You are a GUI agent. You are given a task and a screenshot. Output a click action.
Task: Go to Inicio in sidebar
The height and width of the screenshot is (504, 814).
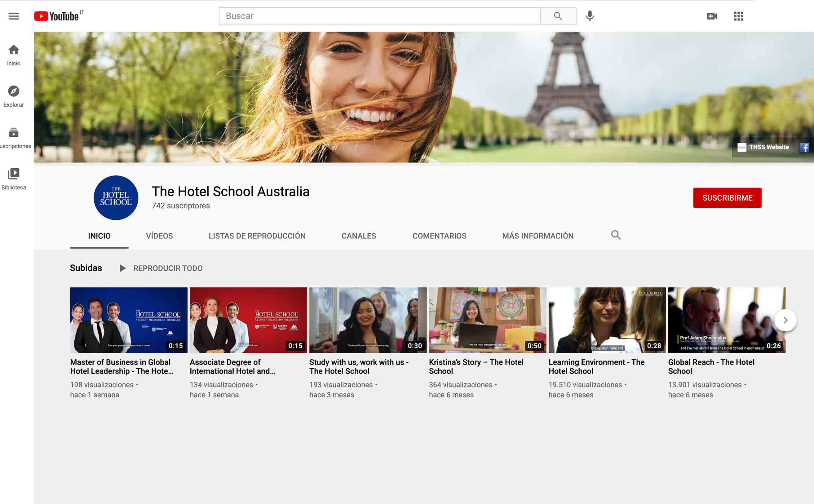click(14, 55)
